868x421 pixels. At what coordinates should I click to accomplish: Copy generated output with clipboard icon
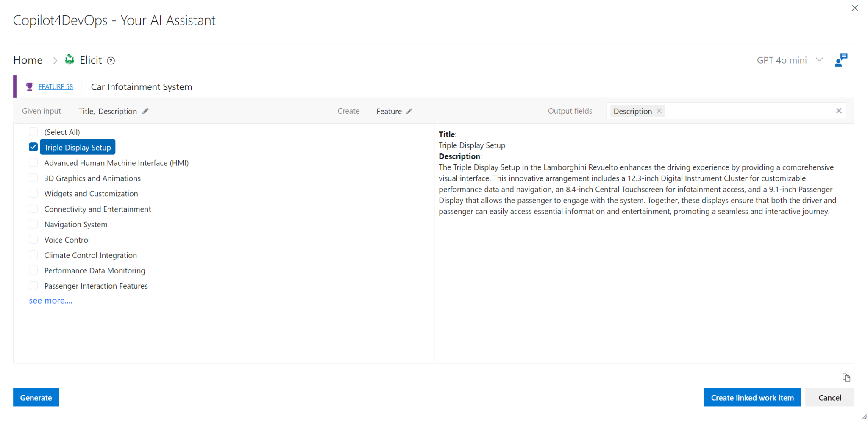tap(846, 377)
